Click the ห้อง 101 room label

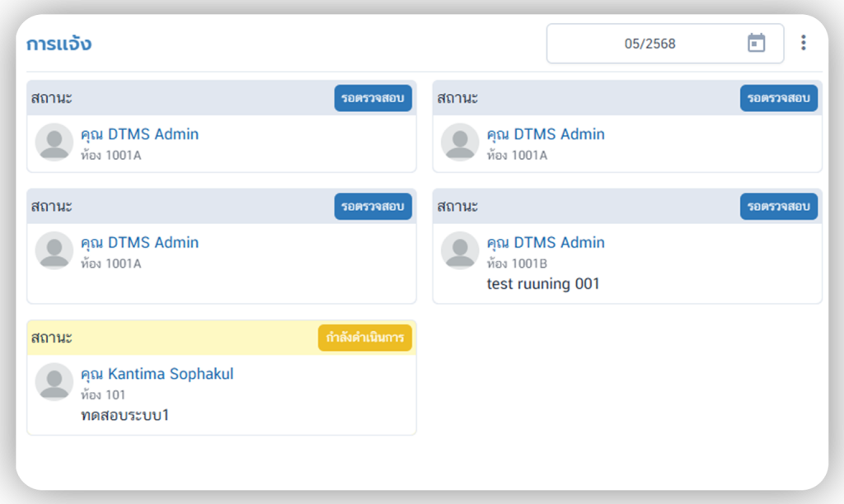103,395
